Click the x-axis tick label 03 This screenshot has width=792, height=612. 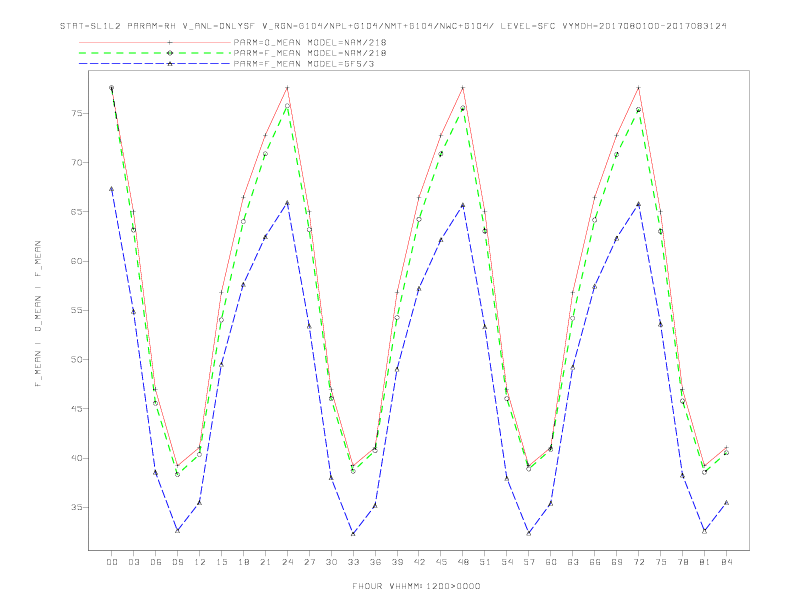(x=133, y=562)
